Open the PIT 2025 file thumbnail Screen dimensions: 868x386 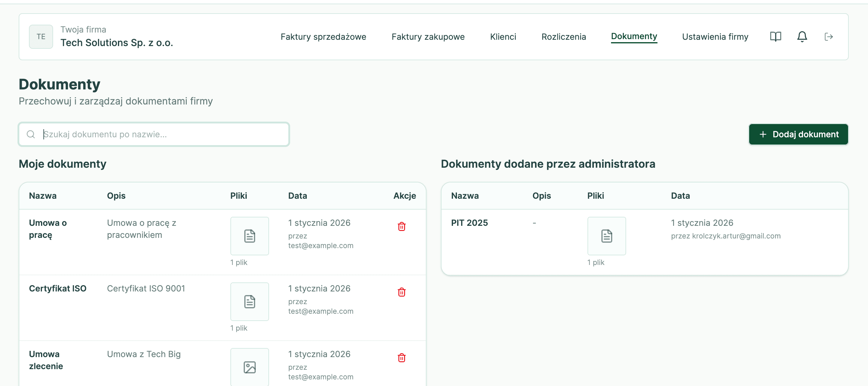[606, 236]
